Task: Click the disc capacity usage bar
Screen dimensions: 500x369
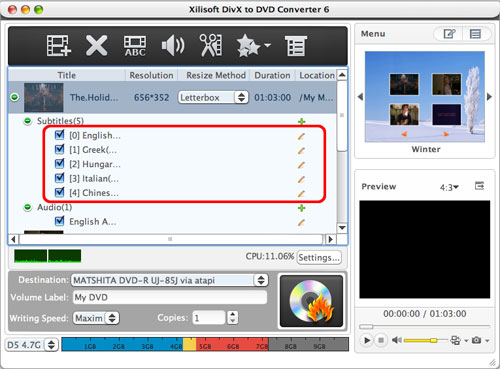Action: pos(205,344)
